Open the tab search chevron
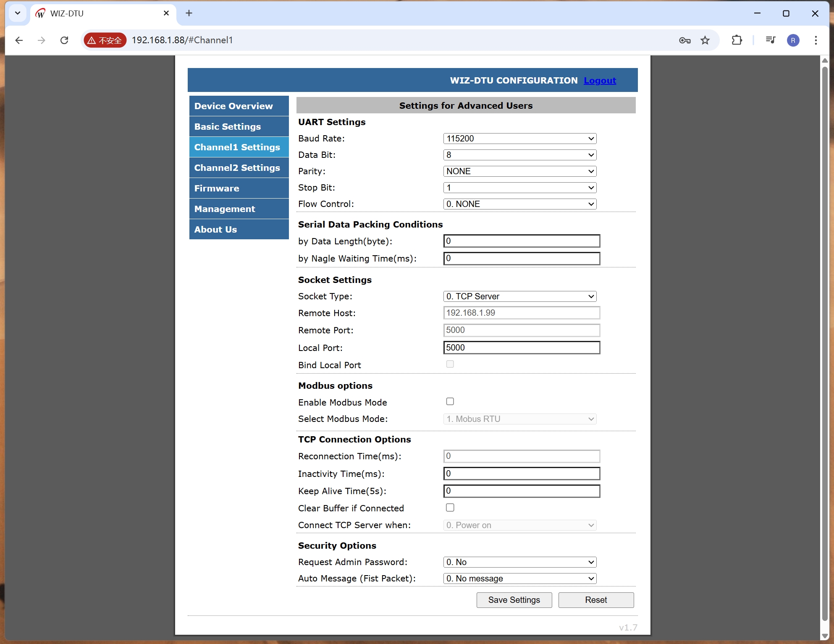834x644 pixels. (18, 13)
